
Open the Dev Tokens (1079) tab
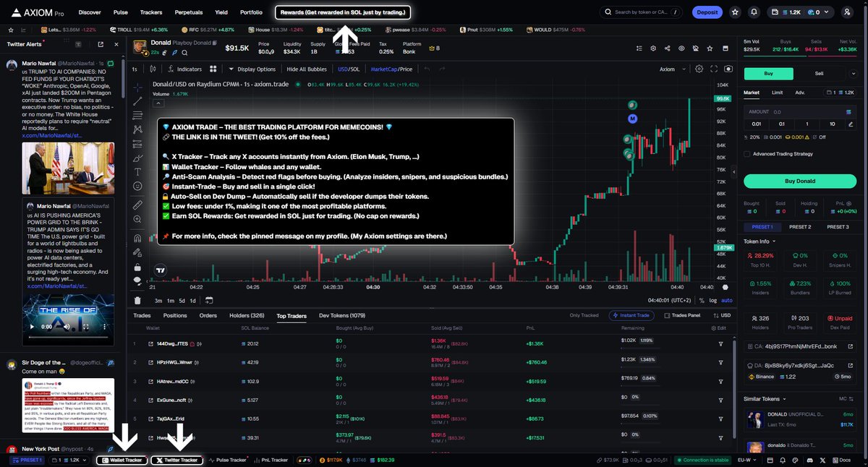coord(342,315)
